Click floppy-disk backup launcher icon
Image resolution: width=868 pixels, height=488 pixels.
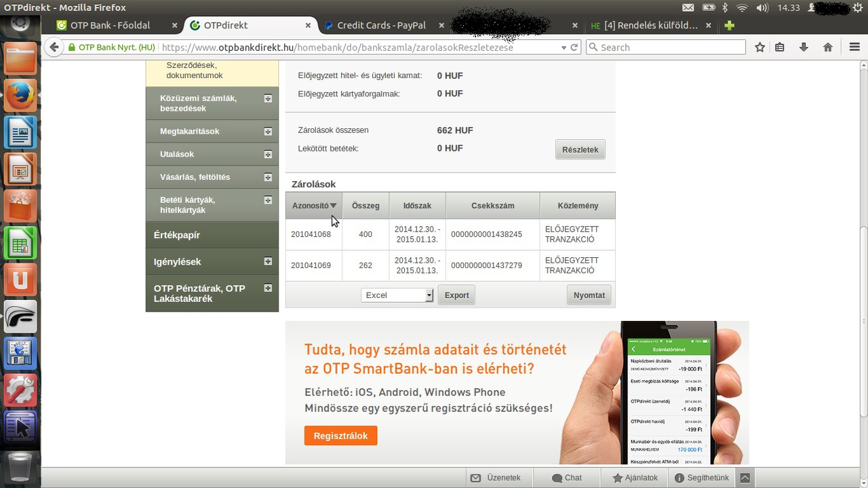[20, 353]
